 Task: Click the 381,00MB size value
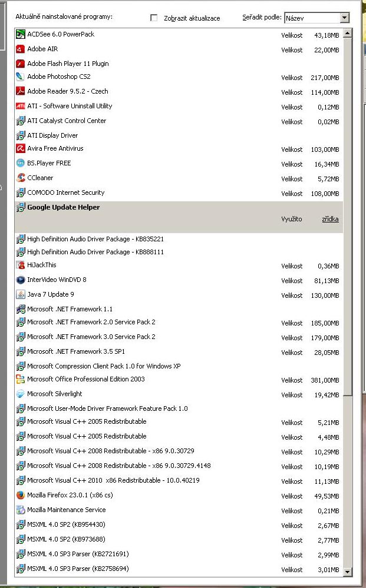click(x=325, y=380)
